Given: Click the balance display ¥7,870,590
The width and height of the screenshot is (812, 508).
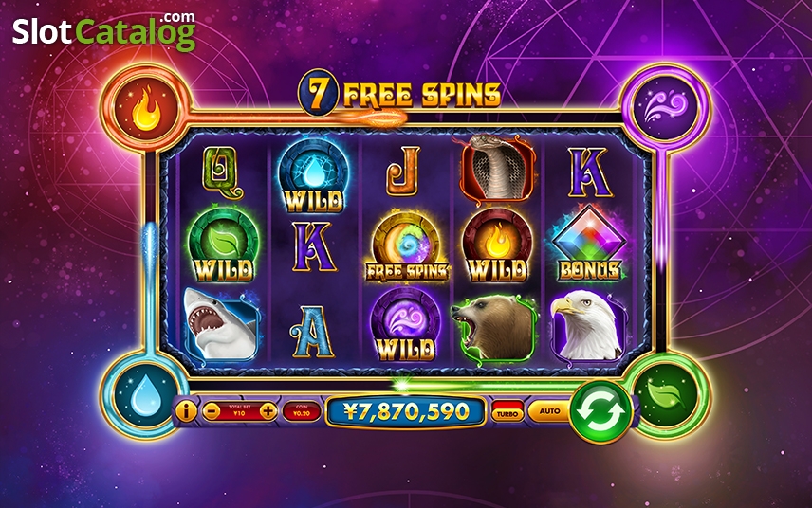Looking at the screenshot, I should (407, 411).
